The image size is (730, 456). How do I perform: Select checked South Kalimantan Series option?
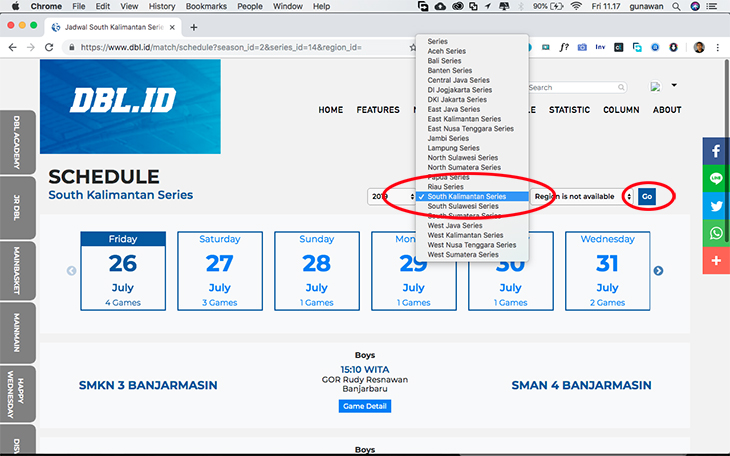472,197
